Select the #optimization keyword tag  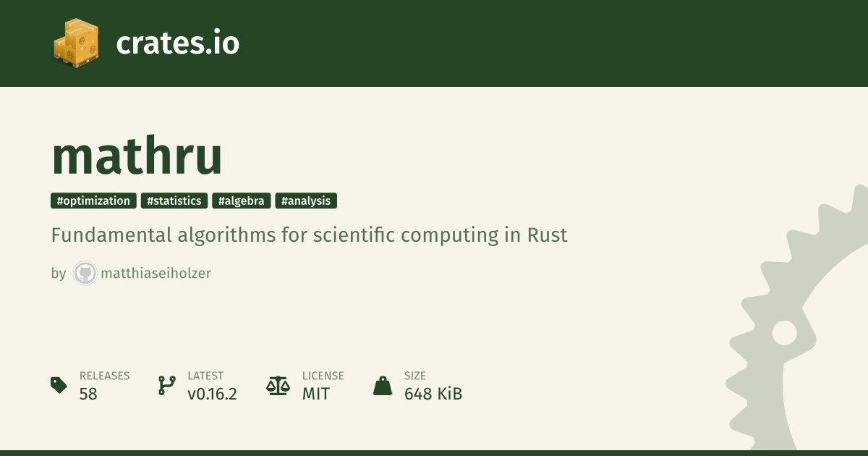93,201
